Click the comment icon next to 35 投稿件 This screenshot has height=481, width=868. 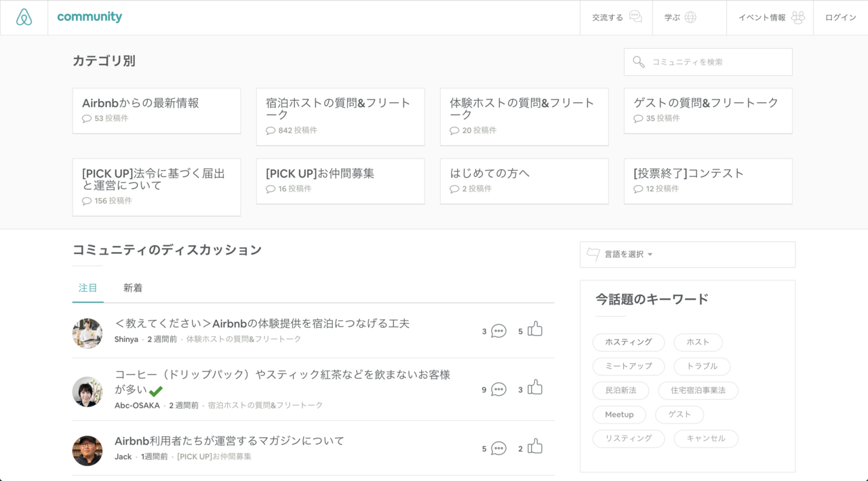point(638,119)
